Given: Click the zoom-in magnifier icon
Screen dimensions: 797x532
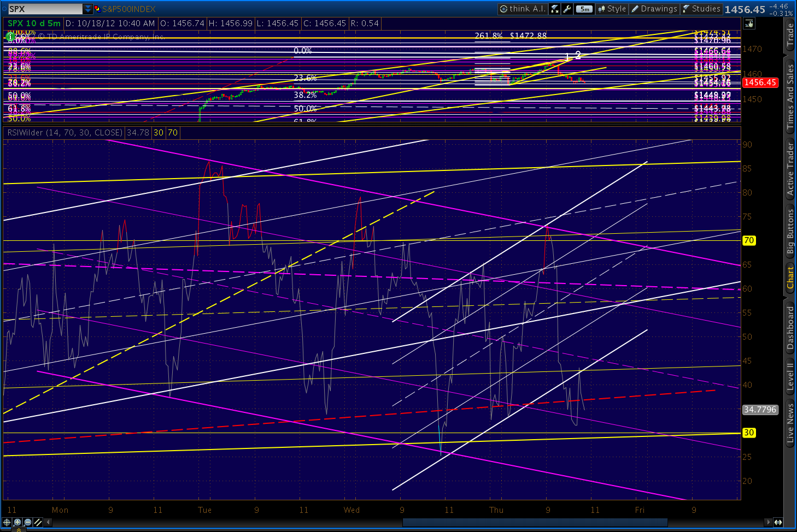Looking at the screenshot, I should pos(17,523).
